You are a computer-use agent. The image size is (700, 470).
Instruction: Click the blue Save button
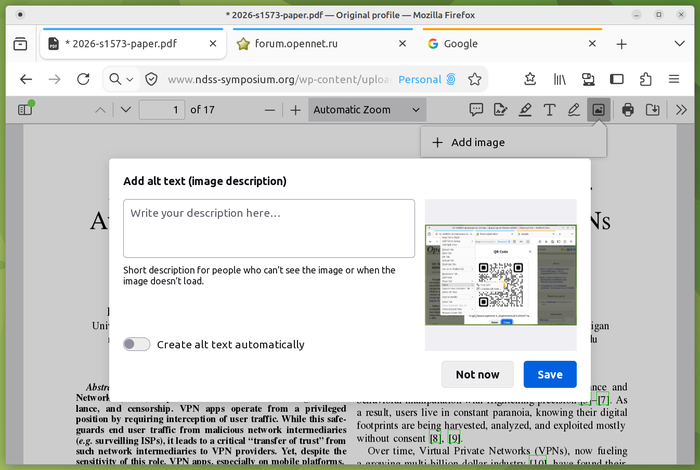pyautogui.click(x=550, y=374)
